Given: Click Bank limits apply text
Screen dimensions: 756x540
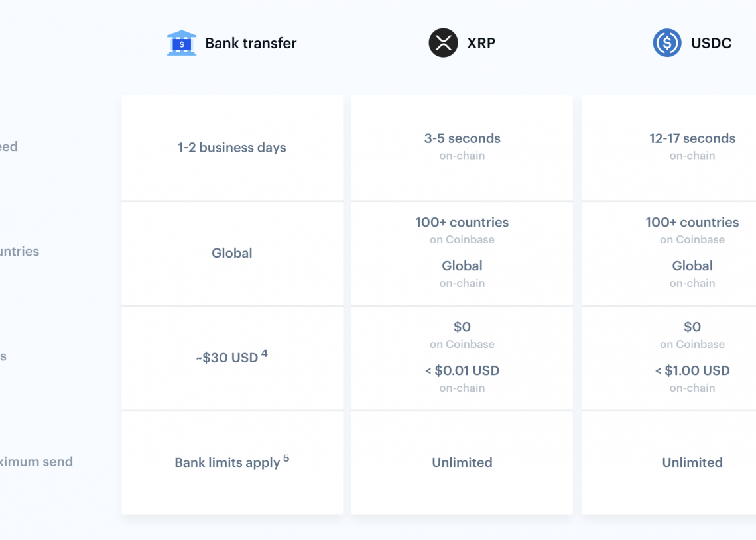Looking at the screenshot, I should 227,462.
